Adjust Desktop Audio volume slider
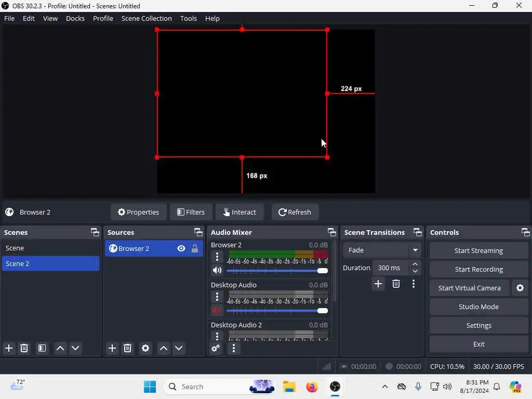The width and height of the screenshot is (532, 399). tap(277, 311)
